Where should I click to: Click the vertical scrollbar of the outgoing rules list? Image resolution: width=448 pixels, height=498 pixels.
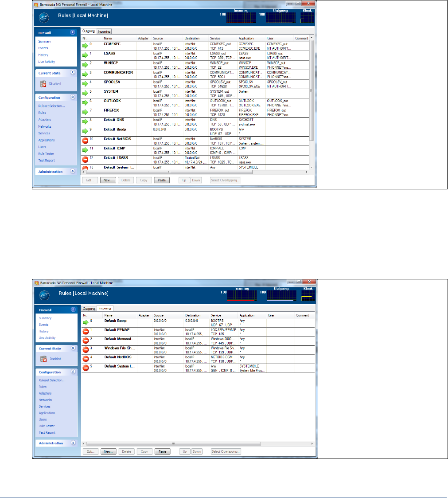click(x=311, y=91)
